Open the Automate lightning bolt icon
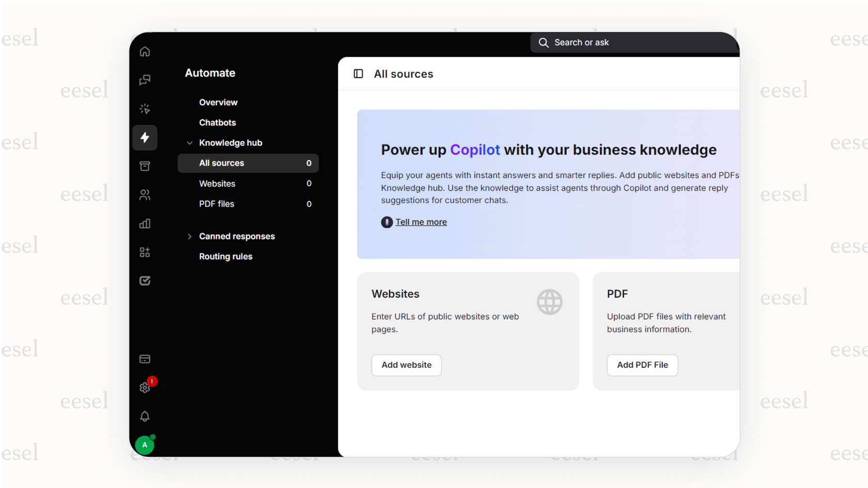Image resolution: width=868 pixels, height=488 pixels. click(x=145, y=137)
